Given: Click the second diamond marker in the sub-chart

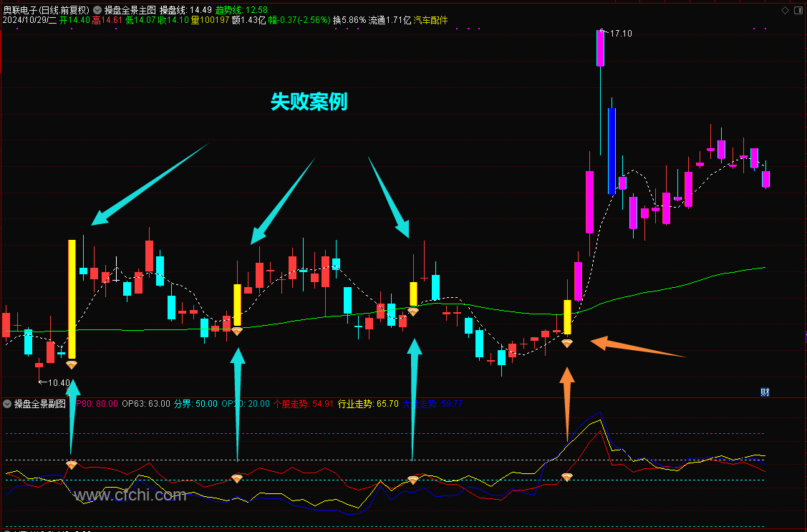Looking at the screenshot, I should pos(237,478).
